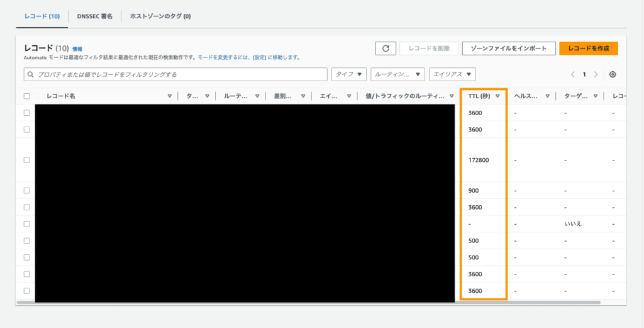This screenshot has width=644, height=328.
Task: Select checkbox for the last 3600 row
Action: (26, 291)
